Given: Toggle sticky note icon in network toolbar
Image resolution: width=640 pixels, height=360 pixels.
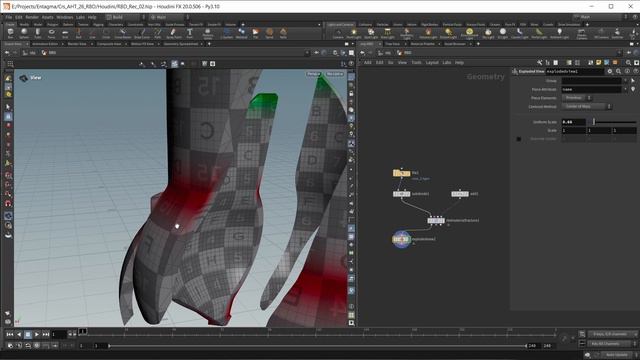Looking at the screenshot, I should (598, 62).
